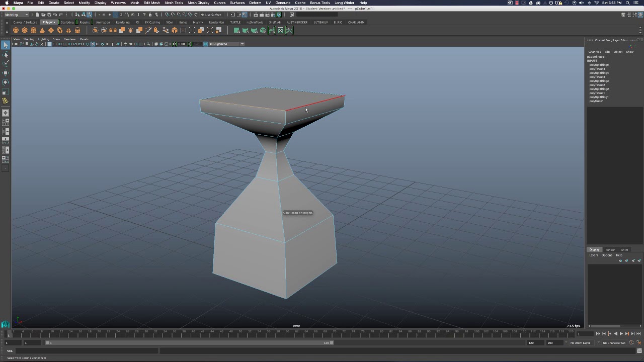The image size is (644, 362).
Task: Open the Modeling menu set dropdown
Action: point(16,15)
